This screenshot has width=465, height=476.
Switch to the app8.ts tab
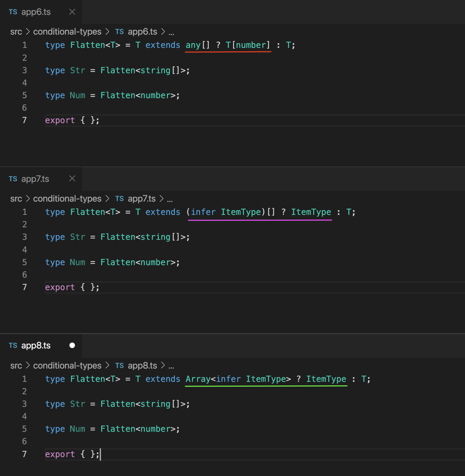pos(36,345)
